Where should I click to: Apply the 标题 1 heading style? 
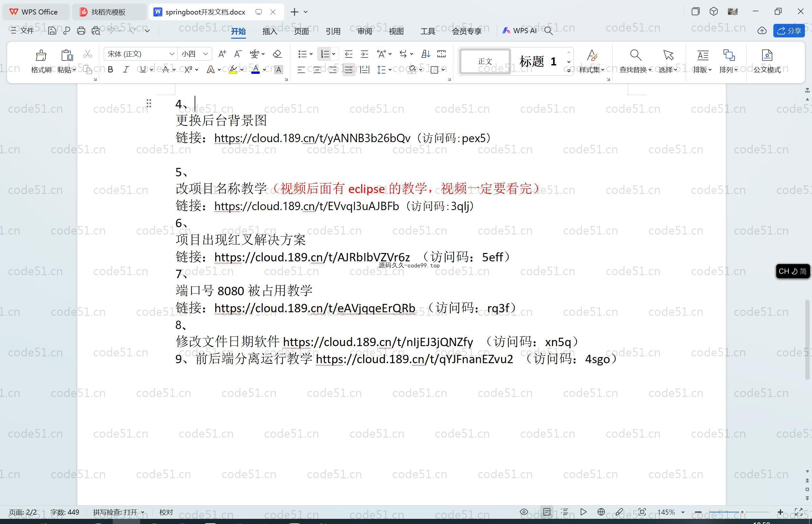pyautogui.click(x=538, y=61)
